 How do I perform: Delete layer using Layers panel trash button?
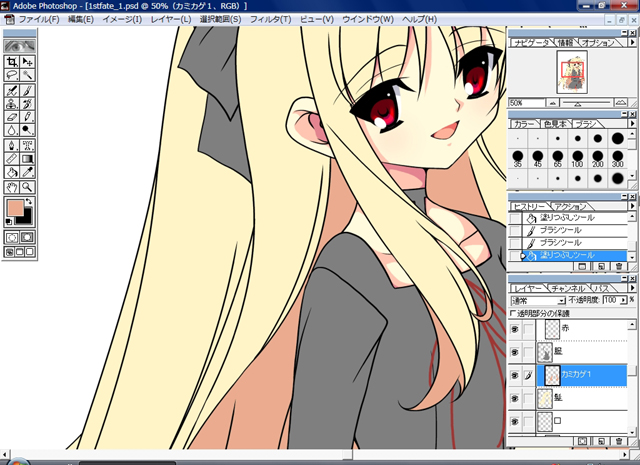coord(619,441)
